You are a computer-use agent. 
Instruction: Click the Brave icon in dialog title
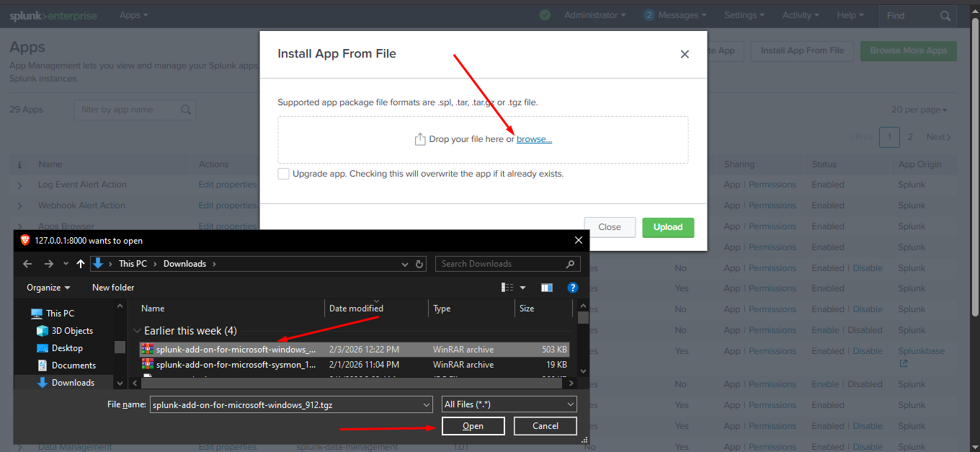pyautogui.click(x=25, y=241)
